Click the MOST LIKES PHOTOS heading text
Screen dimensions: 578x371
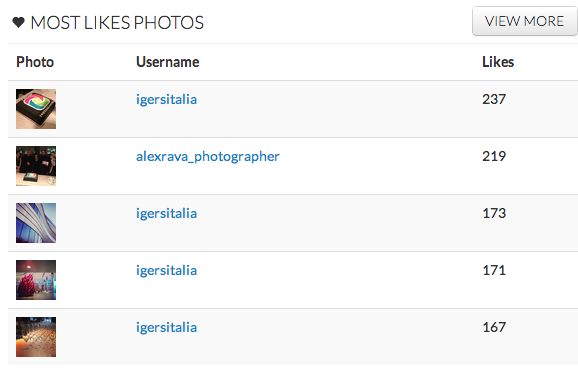click(117, 23)
